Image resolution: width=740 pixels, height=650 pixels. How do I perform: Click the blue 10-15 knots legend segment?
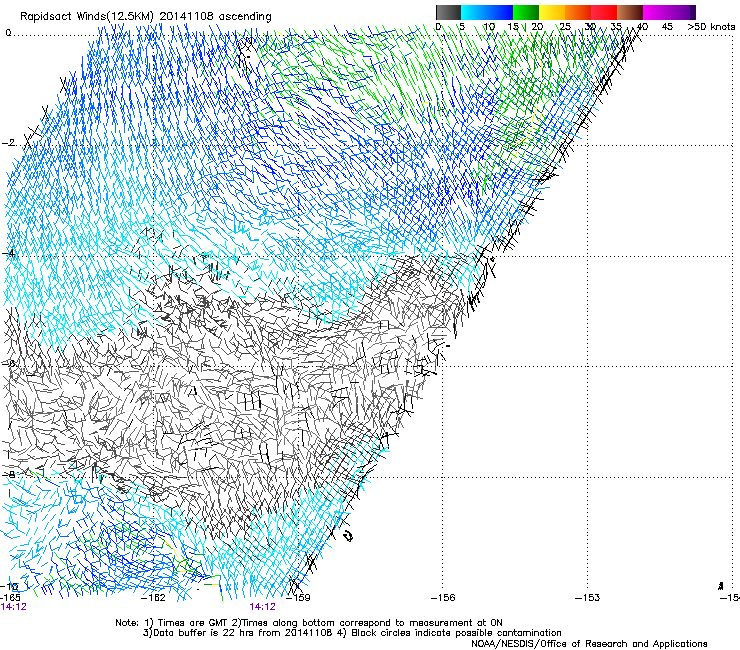tap(500, 12)
